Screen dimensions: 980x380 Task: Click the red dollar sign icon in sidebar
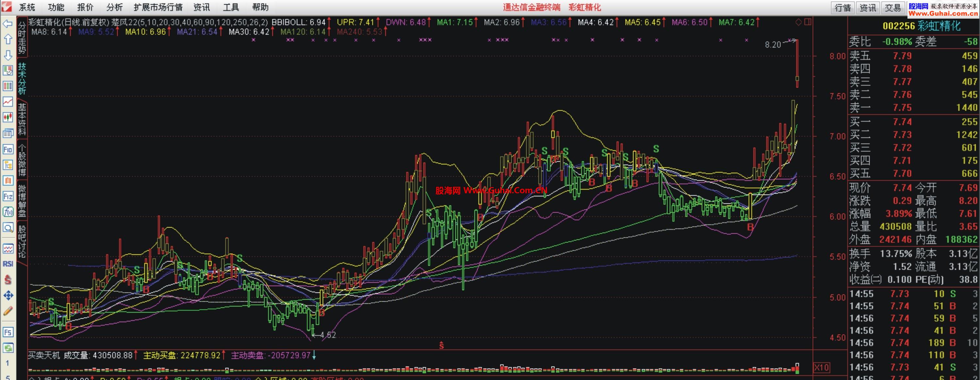(x=8, y=279)
